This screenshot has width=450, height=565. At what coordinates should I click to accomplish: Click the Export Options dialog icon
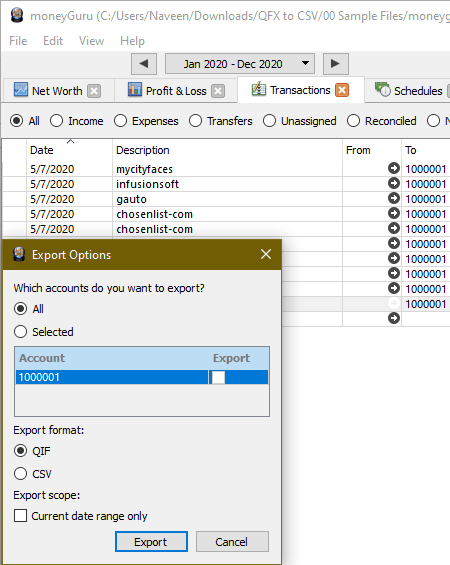(19, 254)
